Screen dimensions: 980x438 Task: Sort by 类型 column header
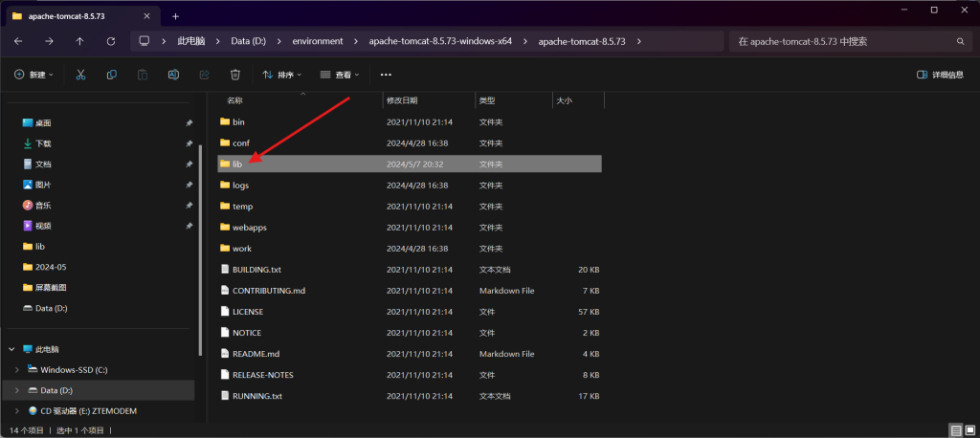click(x=487, y=100)
